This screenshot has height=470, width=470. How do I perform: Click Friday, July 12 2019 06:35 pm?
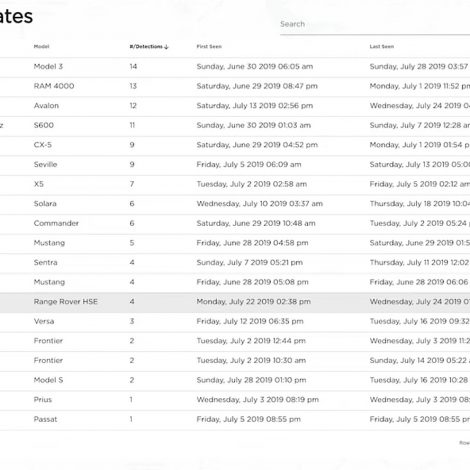[250, 321]
